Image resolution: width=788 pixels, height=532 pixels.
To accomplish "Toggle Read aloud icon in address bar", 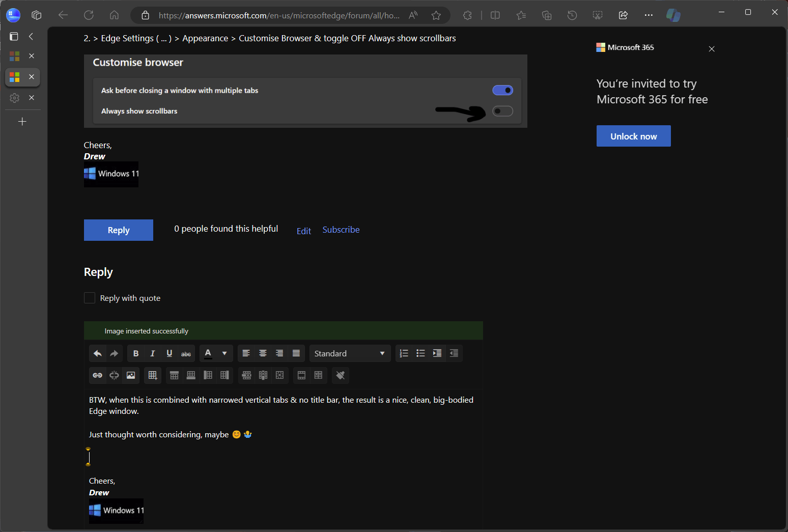I will click(413, 15).
